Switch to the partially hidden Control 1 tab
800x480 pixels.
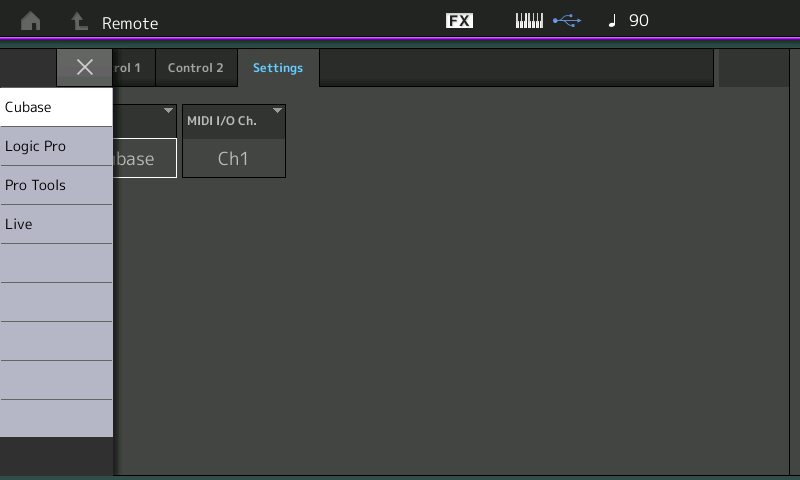pyautogui.click(x=132, y=68)
